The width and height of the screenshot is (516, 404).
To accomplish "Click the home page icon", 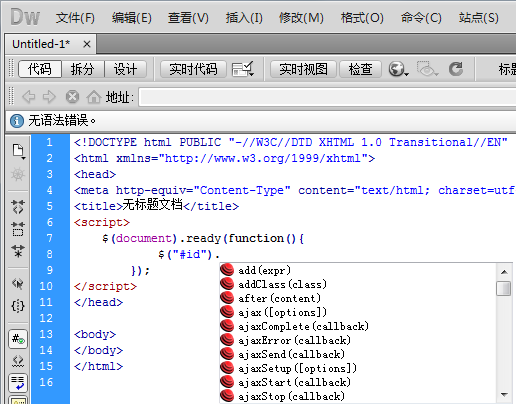I will tap(94, 97).
